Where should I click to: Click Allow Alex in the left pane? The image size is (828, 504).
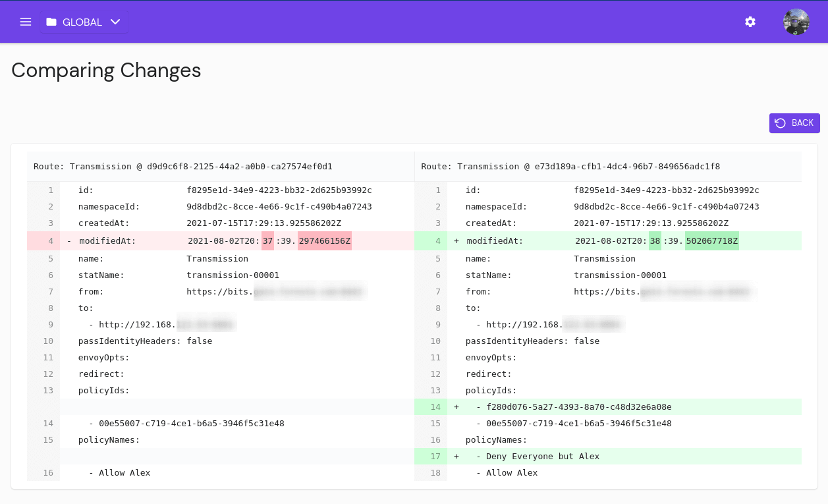(x=124, y=473)
